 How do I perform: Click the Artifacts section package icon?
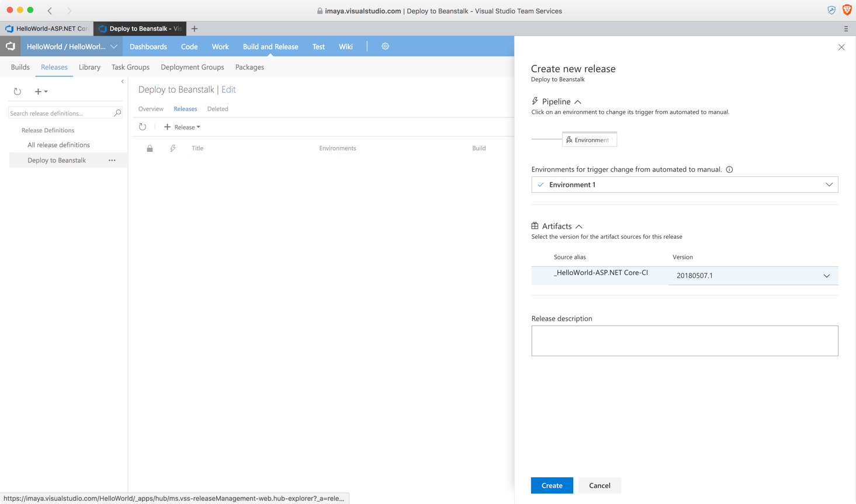coord(535,225)
